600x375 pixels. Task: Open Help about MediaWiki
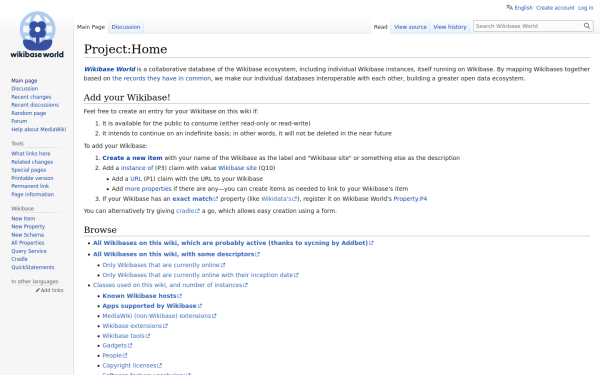[38, 129]
